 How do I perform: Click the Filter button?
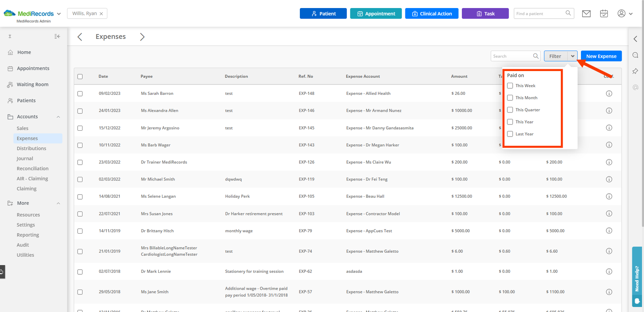tap(556, 56)
